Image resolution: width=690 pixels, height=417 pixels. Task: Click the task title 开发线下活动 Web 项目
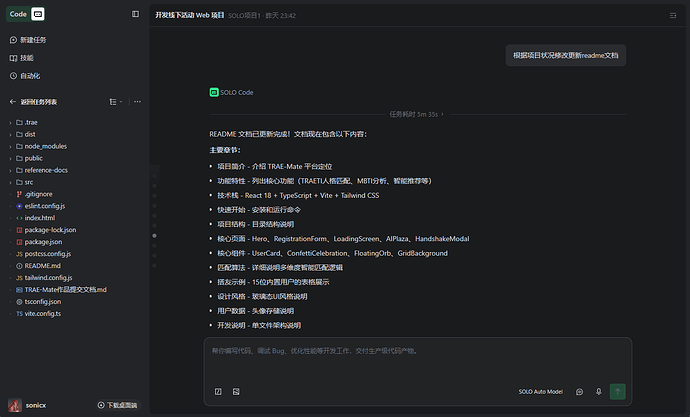coord(190,15)
